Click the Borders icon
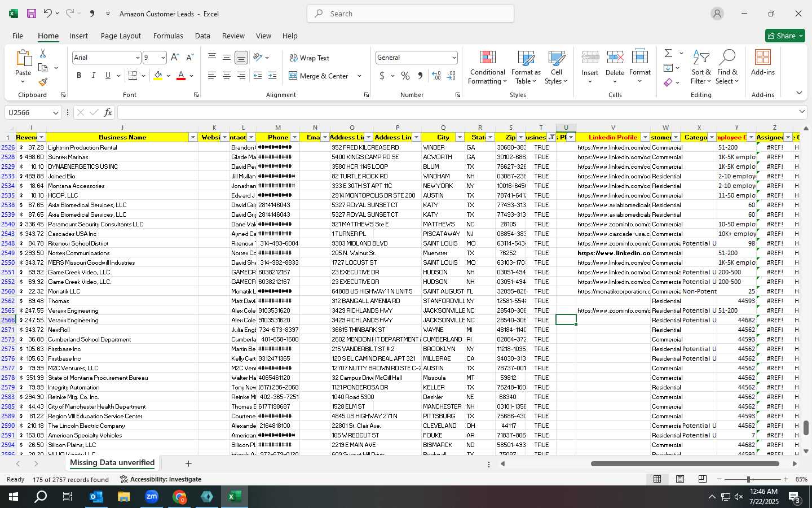Screen dimensions: 812x508 click(133, 76)
